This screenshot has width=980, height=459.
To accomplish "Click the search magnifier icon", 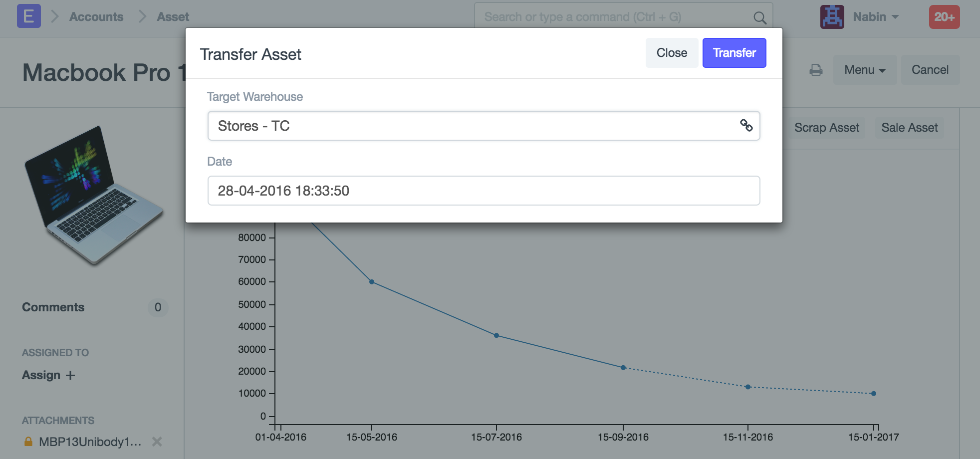I will (759, 18).
